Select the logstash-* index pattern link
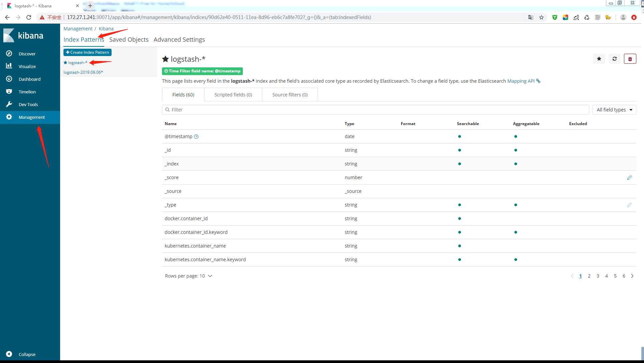644x363 pixels. point(77,63)
